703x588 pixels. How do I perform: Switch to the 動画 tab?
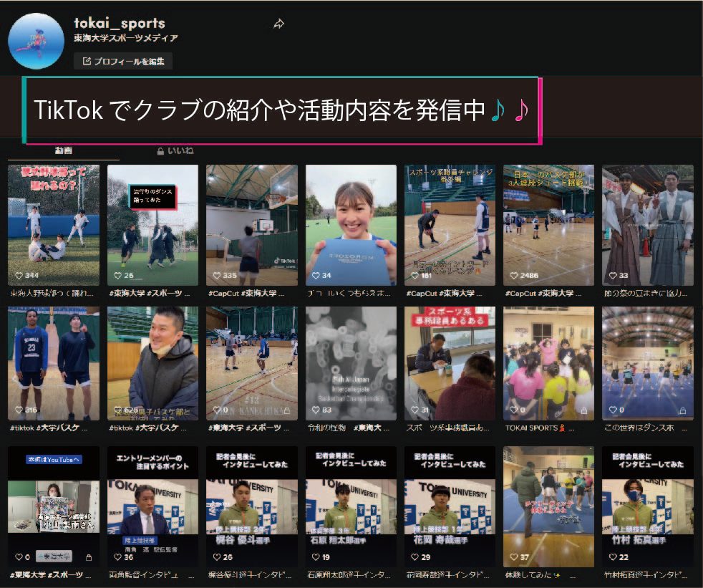tap(63, 151)
